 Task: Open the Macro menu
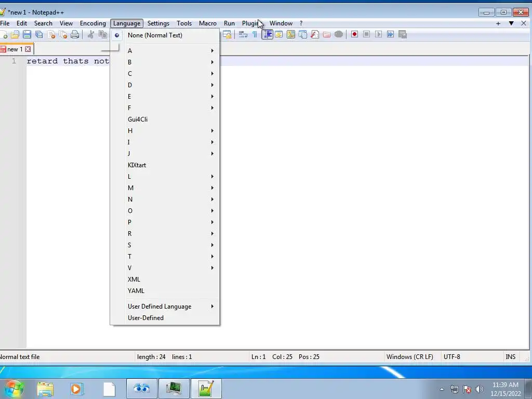208,23
